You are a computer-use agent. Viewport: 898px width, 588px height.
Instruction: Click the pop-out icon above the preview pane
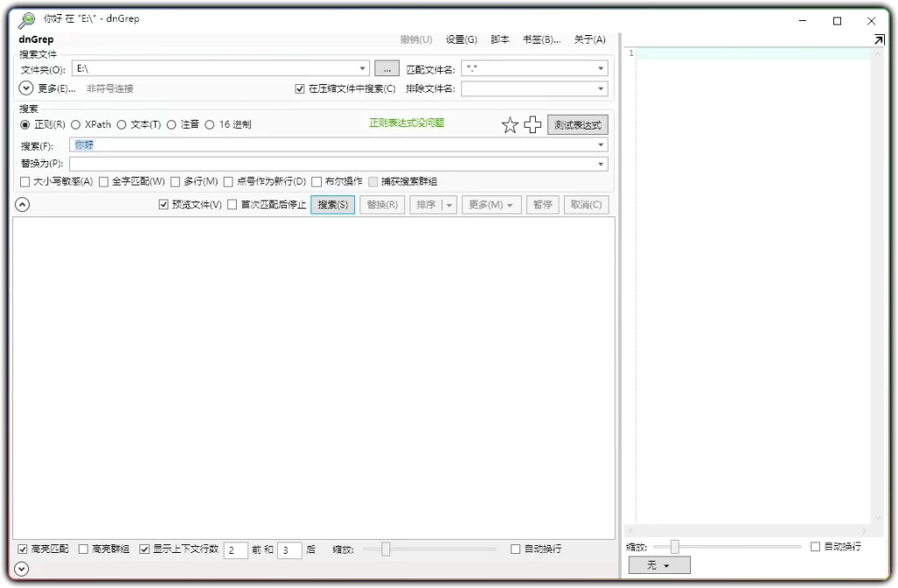click(878, 39)
